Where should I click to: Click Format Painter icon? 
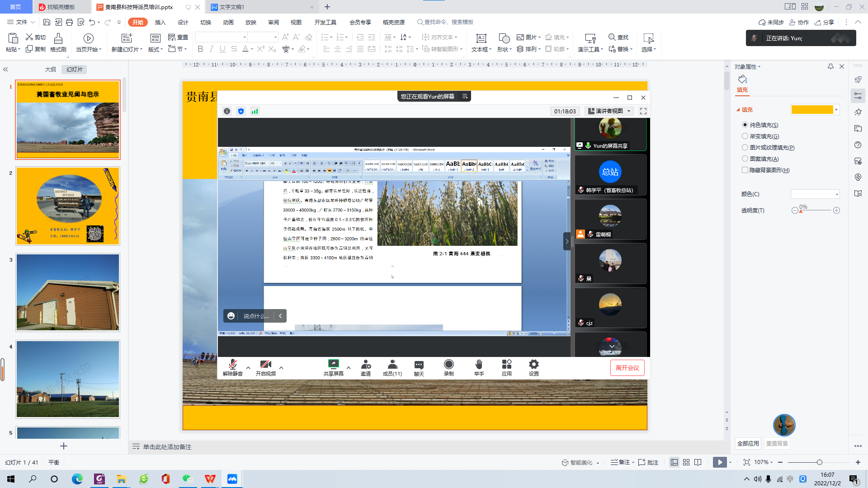pos(58,42)
